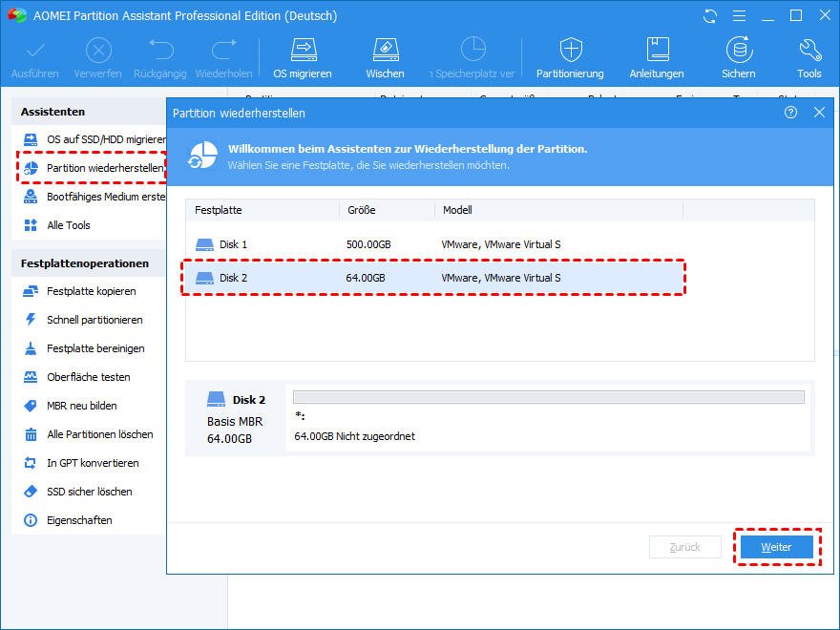Click the 64.00GB size cell of Disk 2
The height and width of the screenshot is (630, 840).
pyautogui.click(x=366, y=278)
